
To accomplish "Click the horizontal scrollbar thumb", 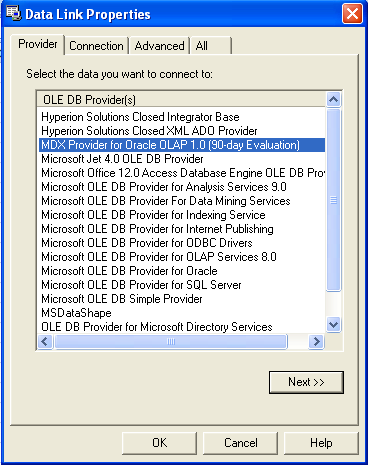I will point(171,341).
